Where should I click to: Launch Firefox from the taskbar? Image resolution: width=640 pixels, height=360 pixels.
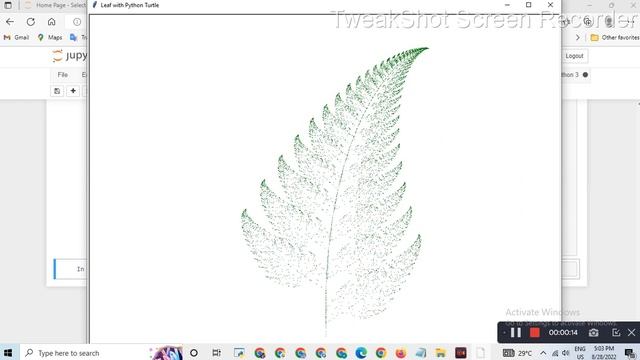coord(400,353)
